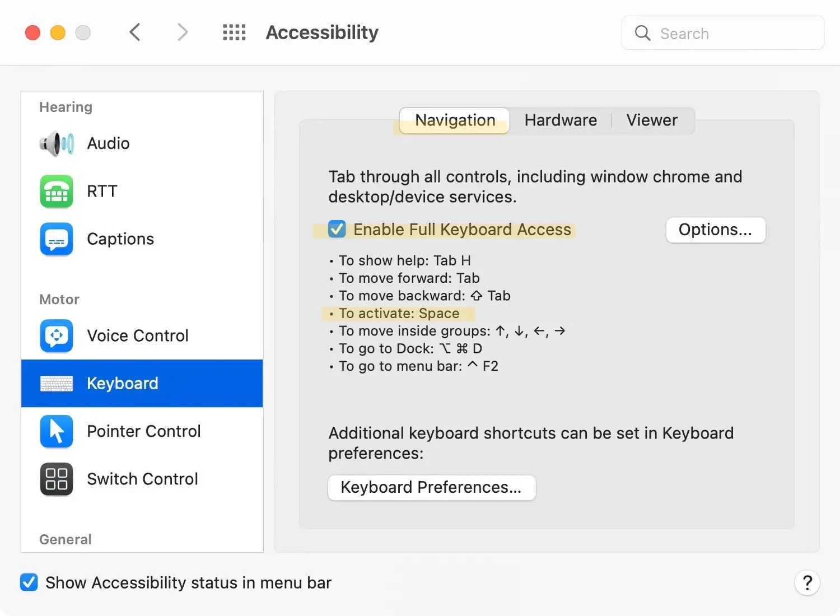Click the help question mark button
Image resolution: width=840 pixels, height=616 pixels.
click(807, 583)
